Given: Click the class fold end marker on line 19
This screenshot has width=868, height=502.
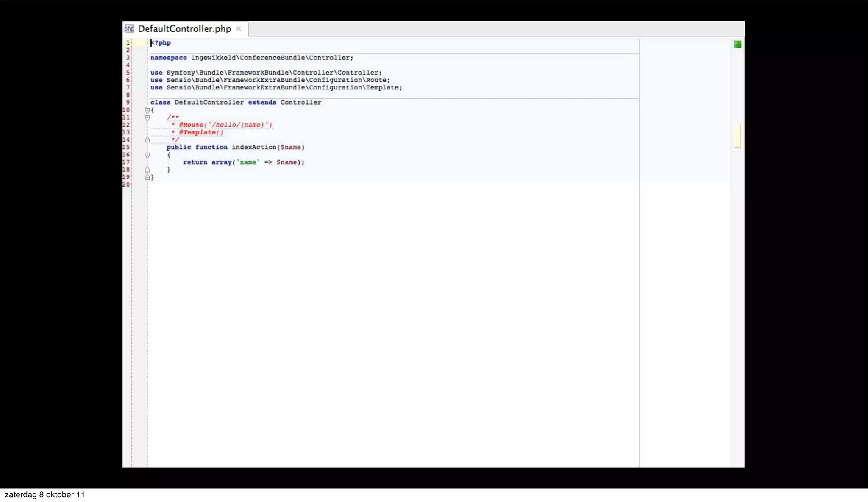Looking at the screenshot, I should point(147,177).
